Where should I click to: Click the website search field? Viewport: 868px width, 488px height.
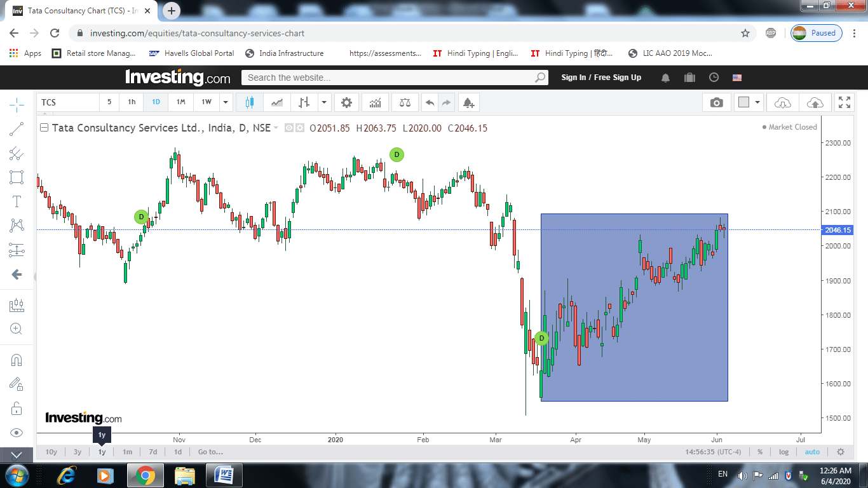[x=394, y=78]
